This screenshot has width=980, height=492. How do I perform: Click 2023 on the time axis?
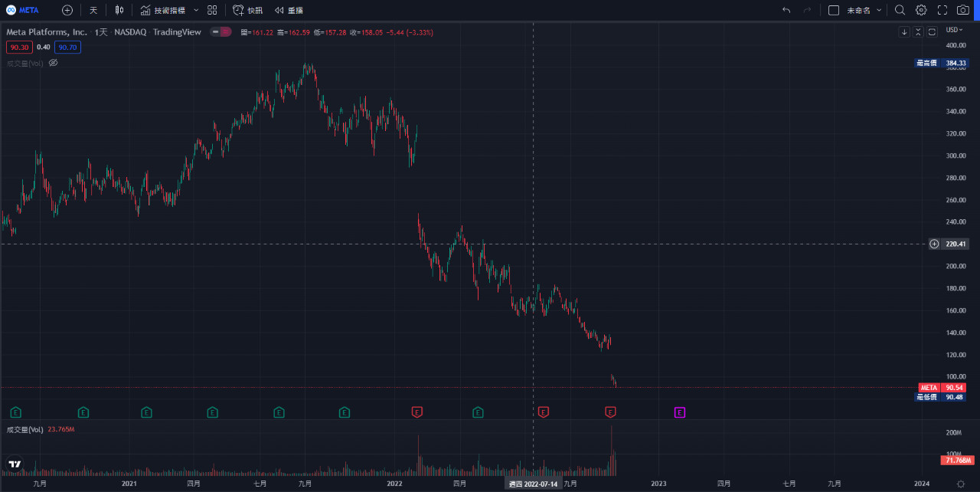tap(658, 484)
